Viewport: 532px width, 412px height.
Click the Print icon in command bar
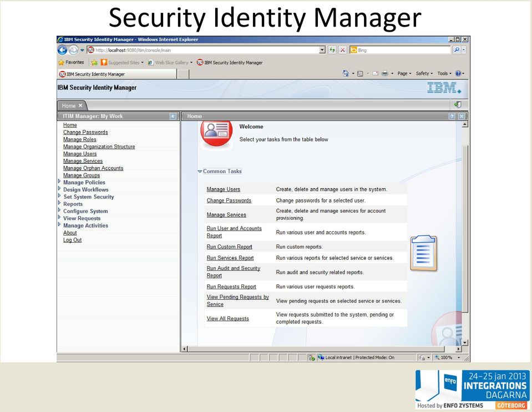(385, 73)
